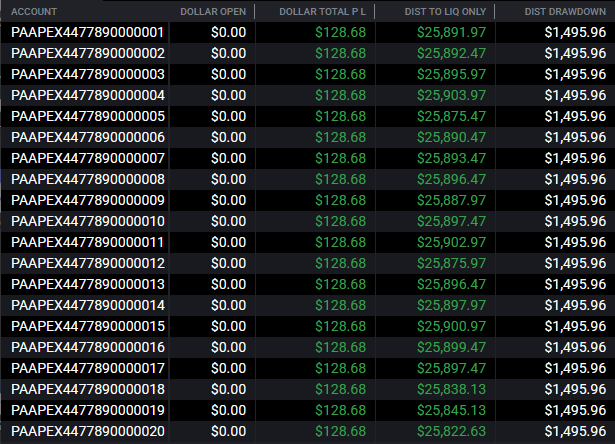The image size is (615, 444).
Task: Click liquidation distance $25,902.97
Action: [x=451, y=242]
